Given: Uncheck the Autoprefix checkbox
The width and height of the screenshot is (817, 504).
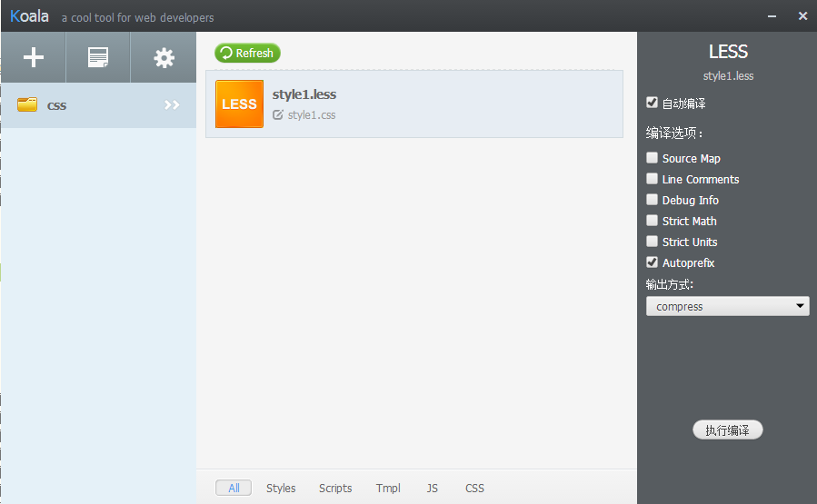Looking at the screenshot, I should click(652, 262).
